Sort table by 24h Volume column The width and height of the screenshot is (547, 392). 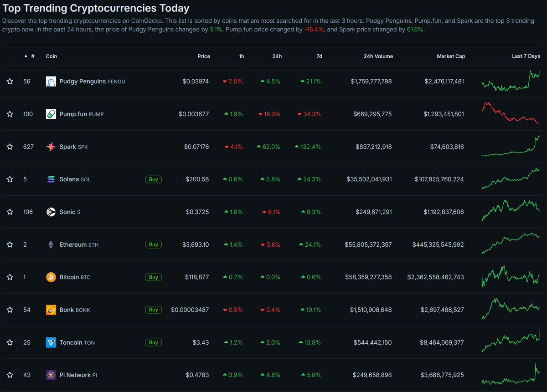point(378,56)
